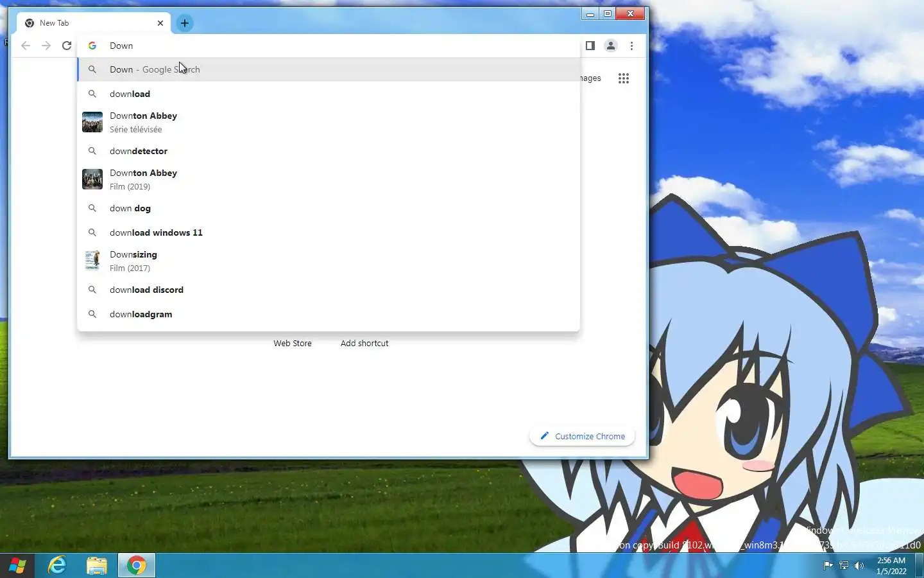Open the taskbar clock showing 2:56 AM

tap(891, 566)
